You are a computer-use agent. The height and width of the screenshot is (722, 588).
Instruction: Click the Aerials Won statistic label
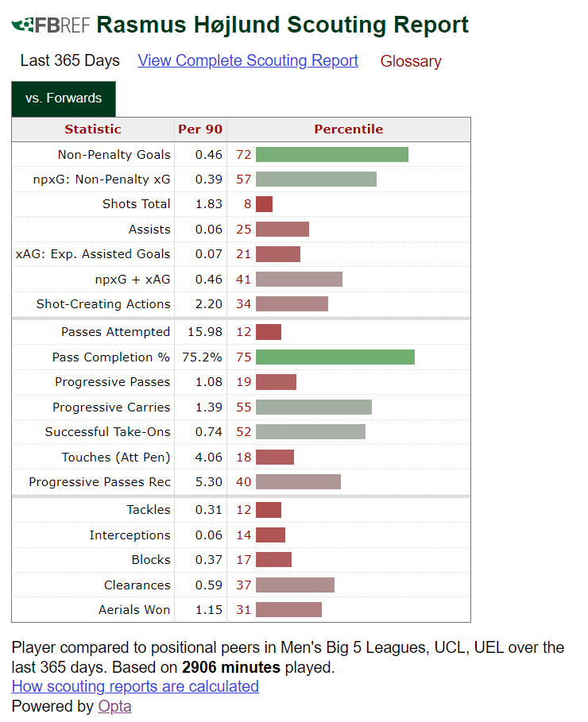coord(134,610)
